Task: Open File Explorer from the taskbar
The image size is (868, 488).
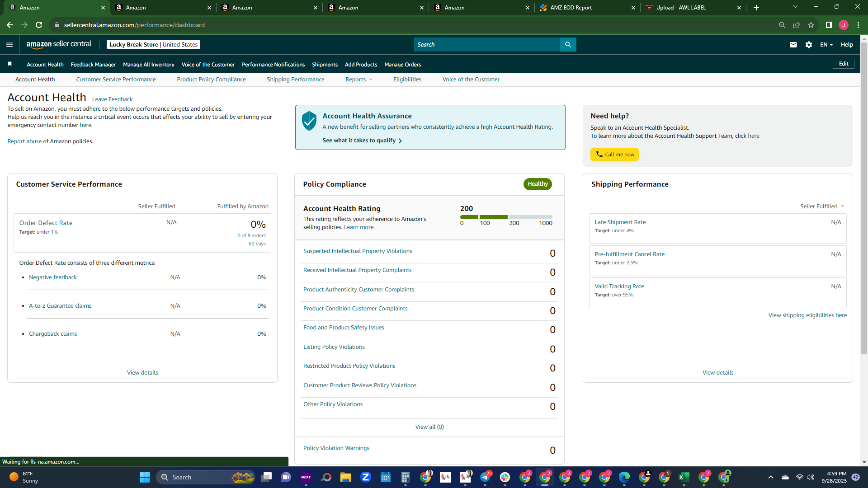Action: point(346,477)
